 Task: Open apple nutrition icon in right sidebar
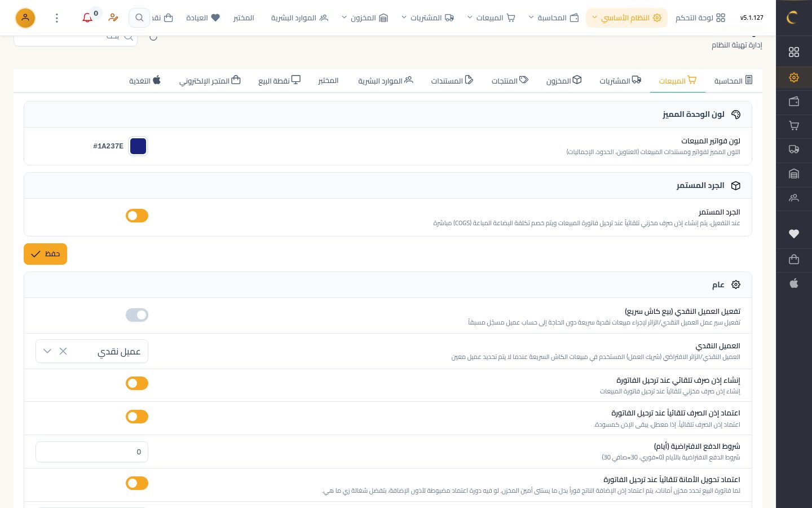click(794, 283)
